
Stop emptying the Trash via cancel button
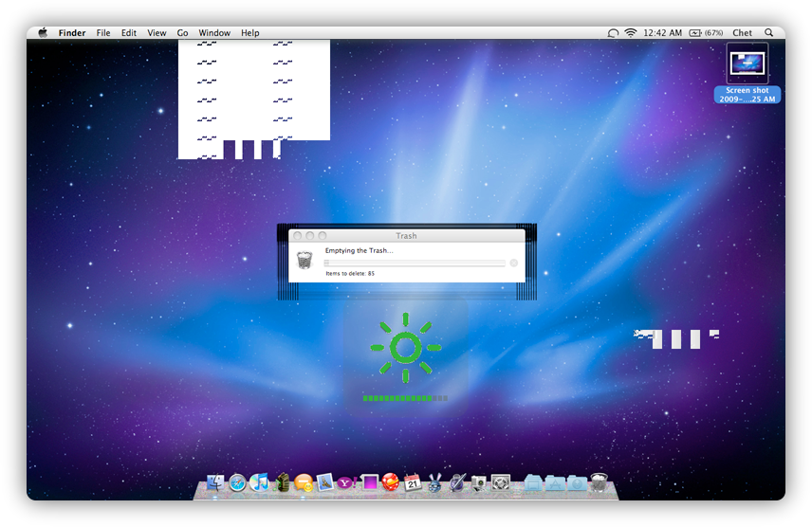(514, 263)
